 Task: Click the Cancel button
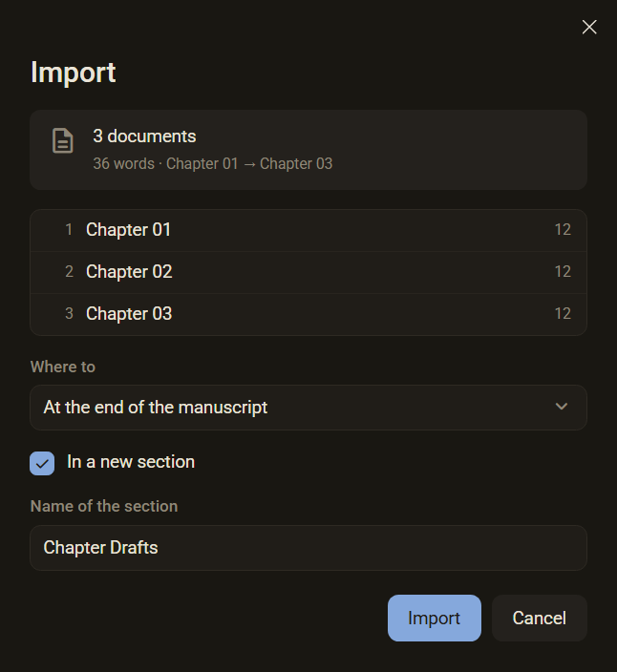(540, 618)
